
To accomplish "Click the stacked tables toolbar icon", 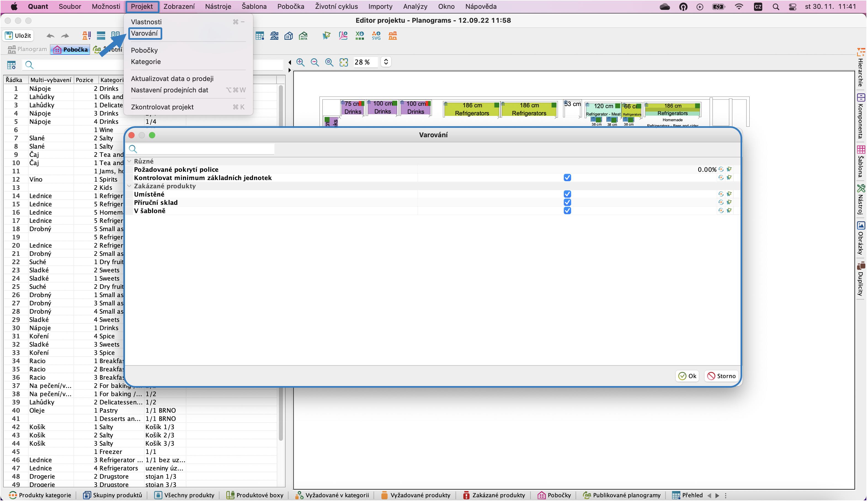I will (x=274, y=36).
